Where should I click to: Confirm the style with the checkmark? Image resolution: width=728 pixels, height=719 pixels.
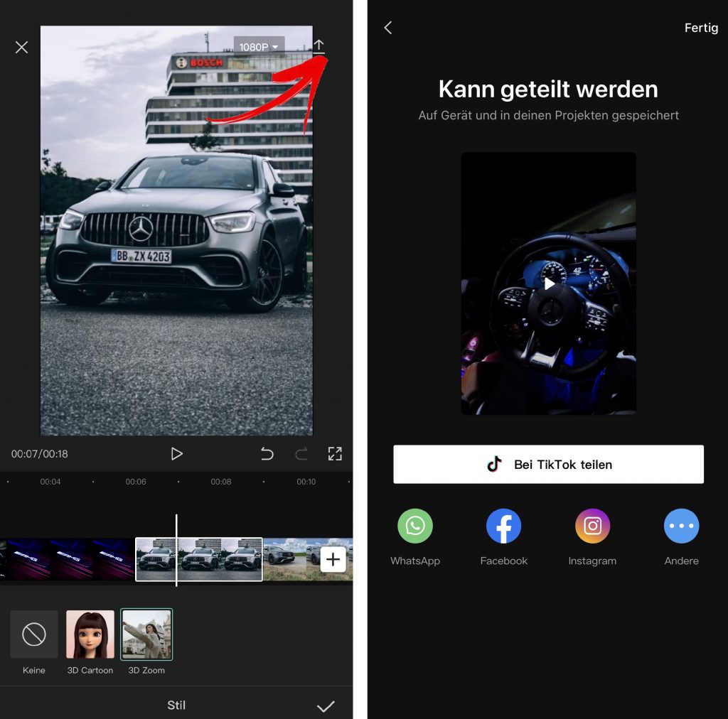coord(326,706)
